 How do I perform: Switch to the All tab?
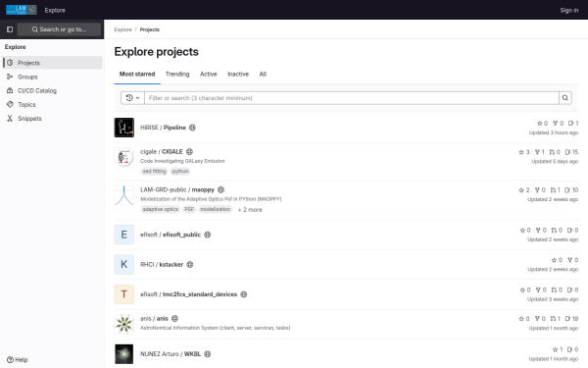point(263,74)
